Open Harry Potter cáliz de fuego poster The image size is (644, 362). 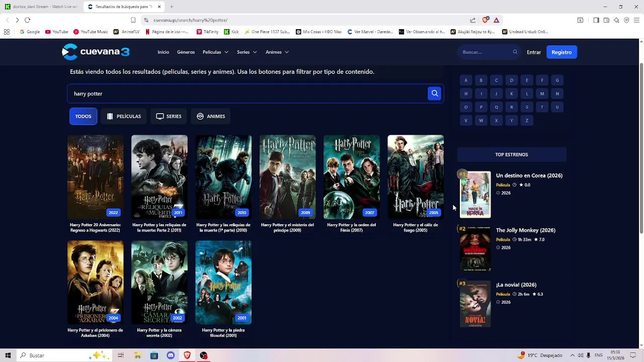(x=416, y=176)
